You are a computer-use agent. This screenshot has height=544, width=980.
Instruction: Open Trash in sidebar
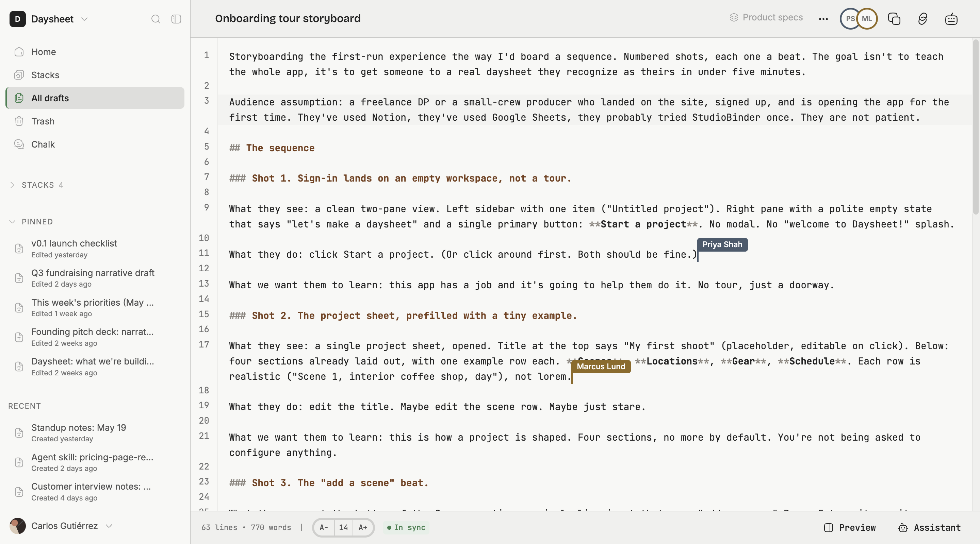coord(95,121)
